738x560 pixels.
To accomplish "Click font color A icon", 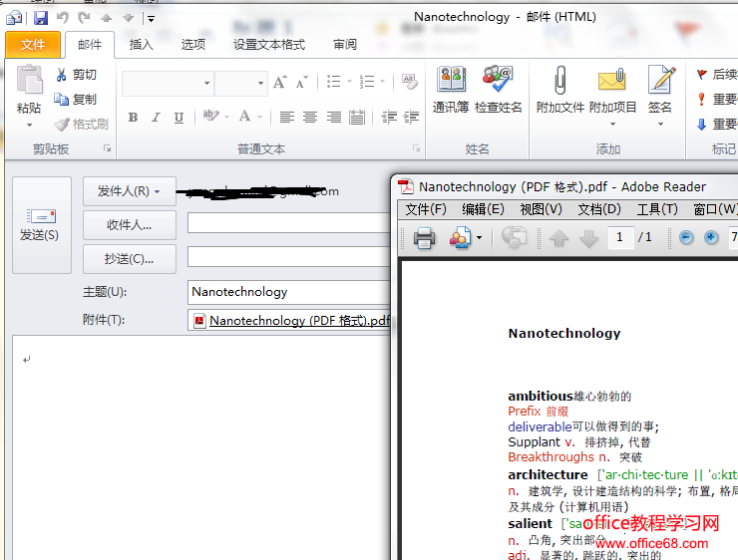I will pyautogui.click(x=244, y=117).
